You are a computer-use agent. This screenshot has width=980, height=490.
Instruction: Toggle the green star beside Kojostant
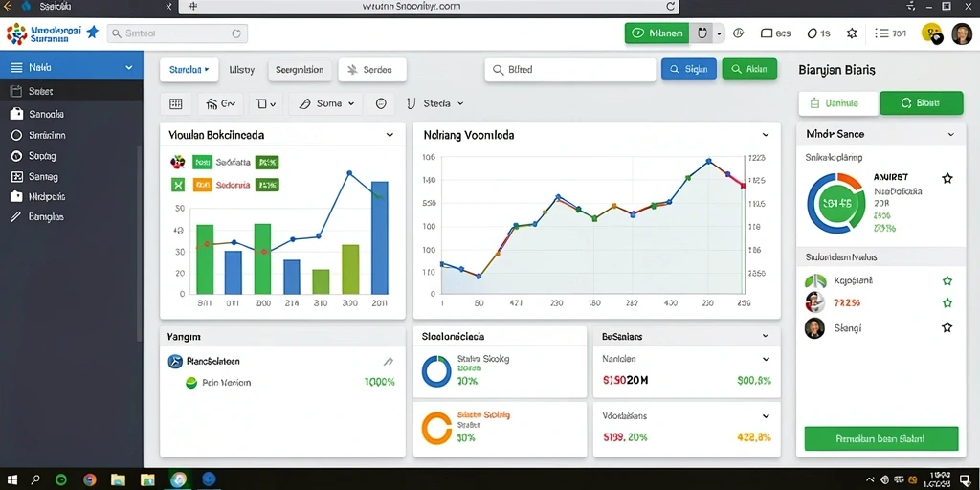947,281
